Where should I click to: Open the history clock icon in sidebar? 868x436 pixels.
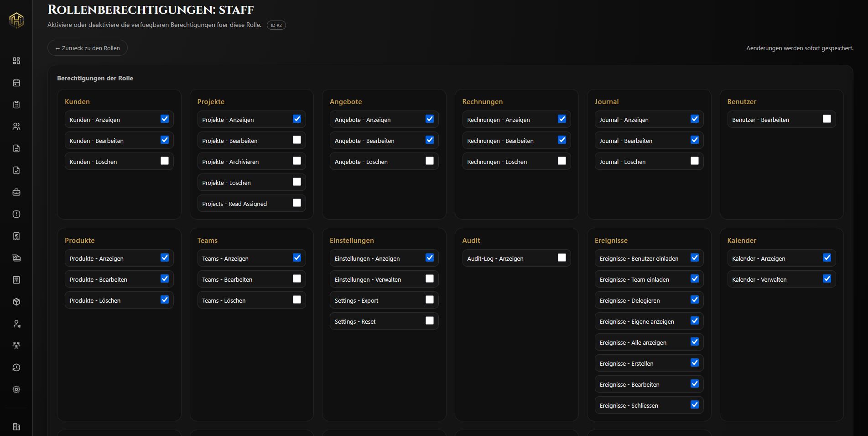(x=16, y=368)
